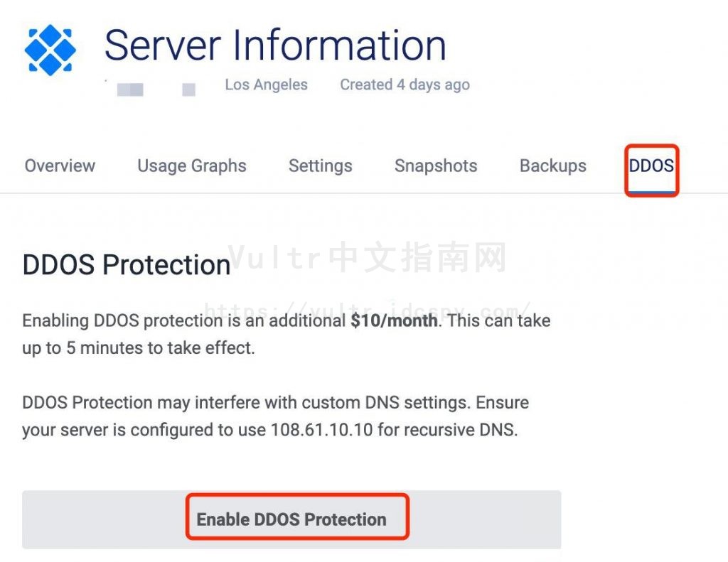Switch to the Usage Graphs tab

(192, 166)
